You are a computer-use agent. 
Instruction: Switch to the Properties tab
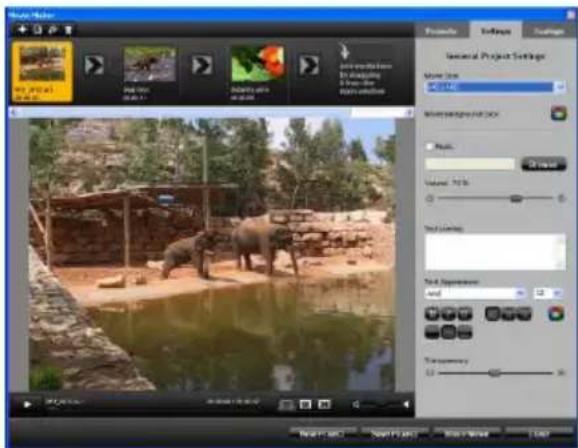pyautogui.click(x=441, y=31)
